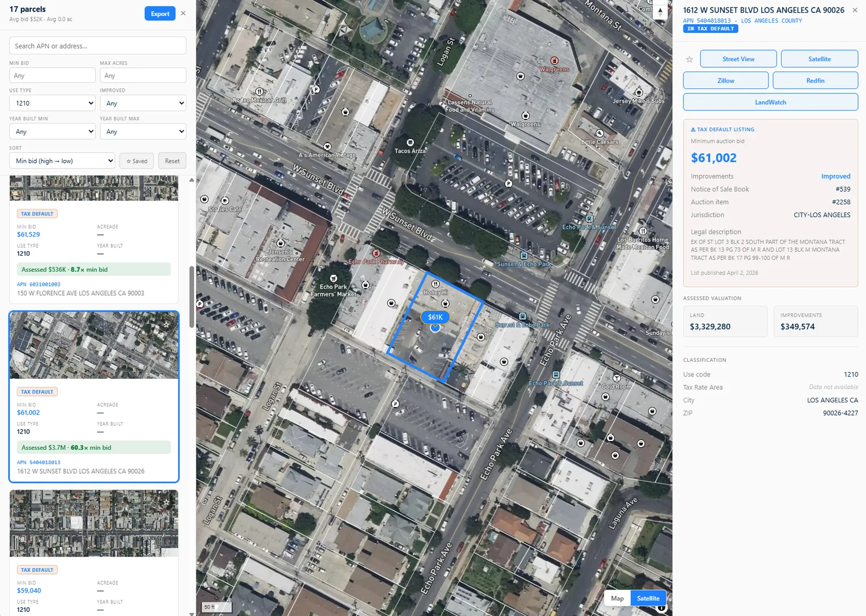Click the Gold Room map marker

617,378
